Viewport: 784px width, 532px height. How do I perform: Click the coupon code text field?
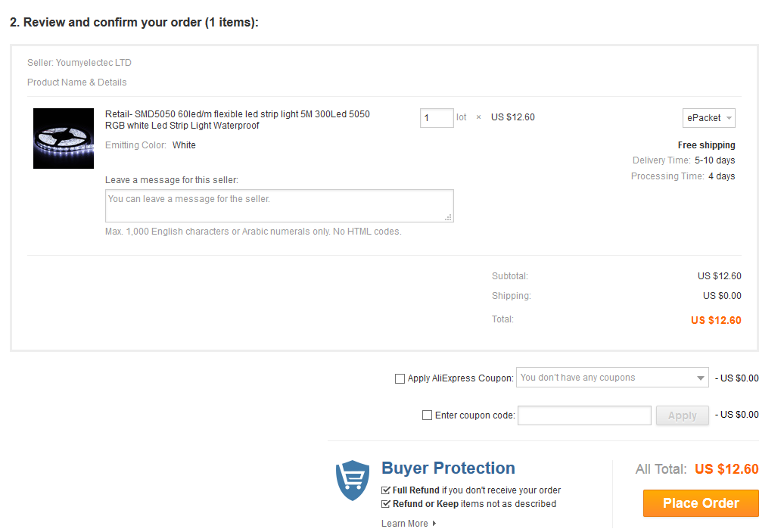point(584,415)
